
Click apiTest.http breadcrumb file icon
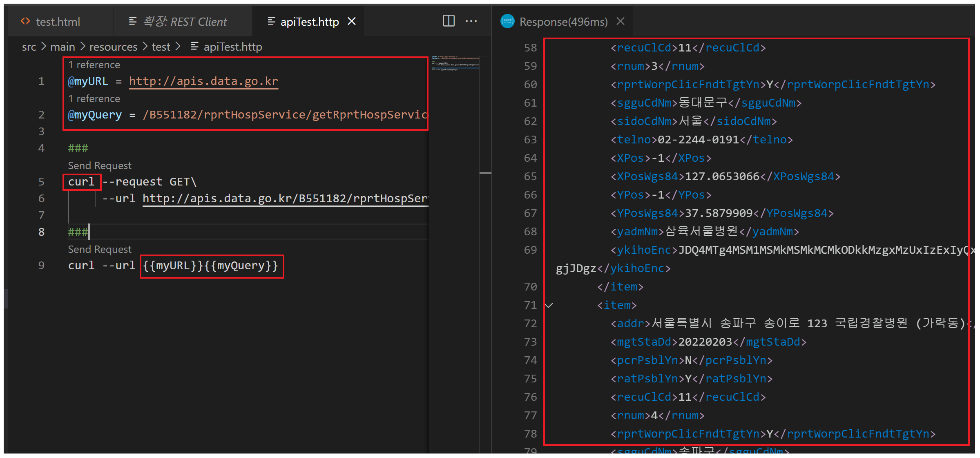coord(195,47)
